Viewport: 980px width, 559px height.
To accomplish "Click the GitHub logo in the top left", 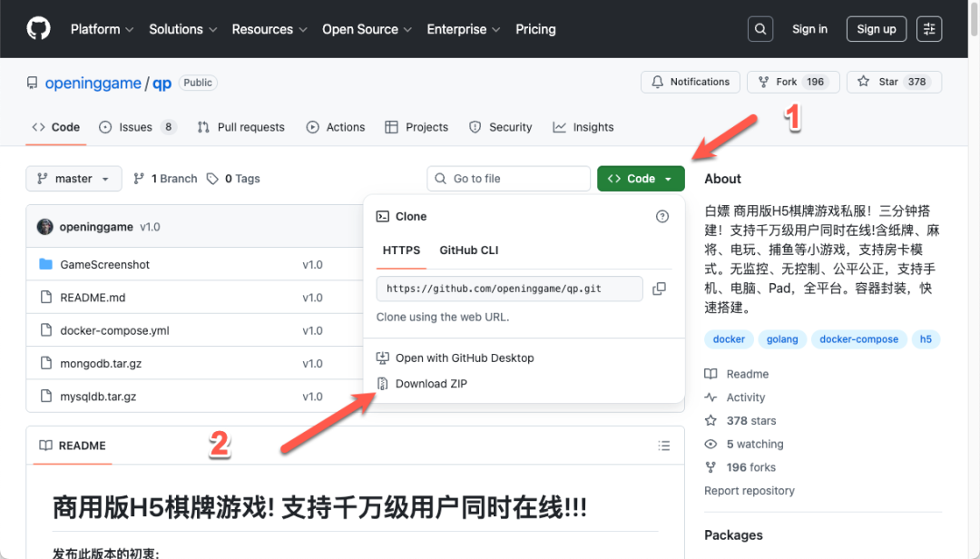I will 37,28.
